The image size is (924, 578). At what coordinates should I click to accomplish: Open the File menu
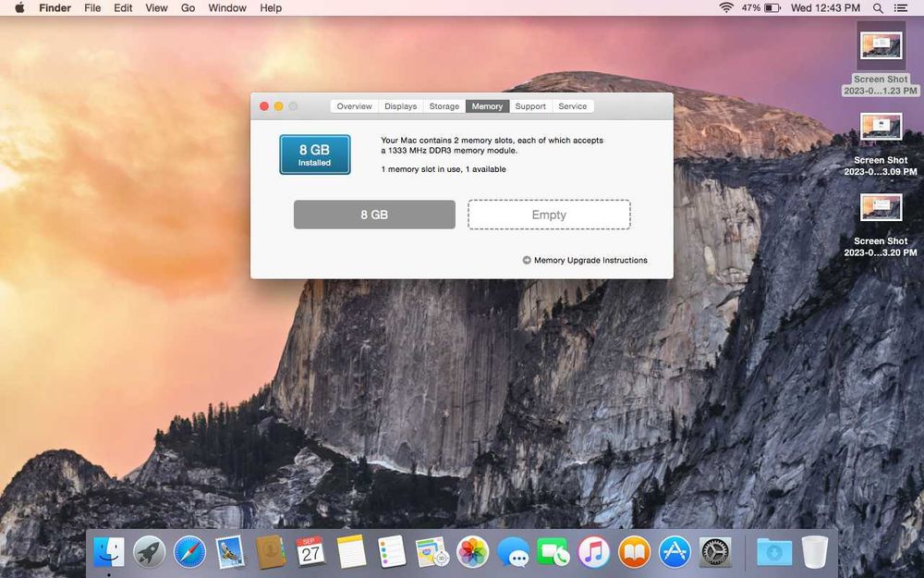click(92, 7)
